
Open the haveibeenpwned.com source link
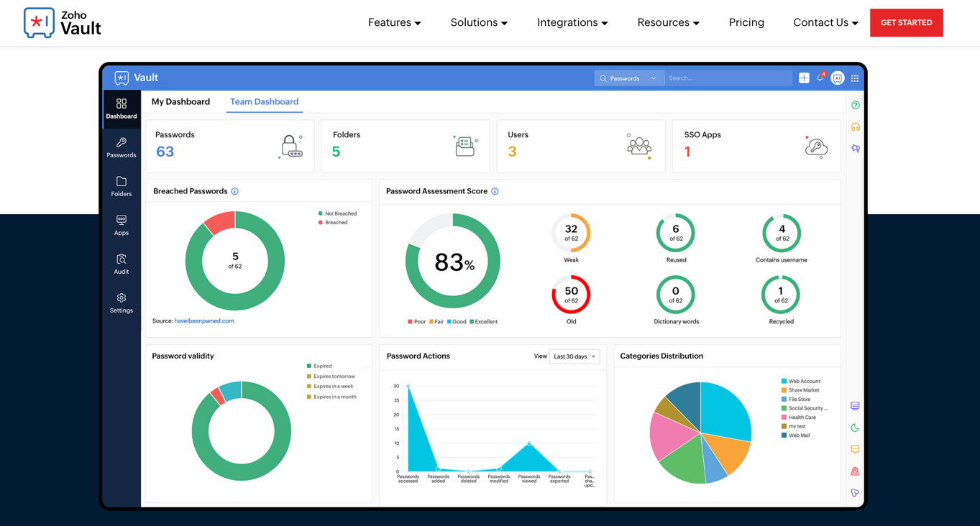click(x=204, y=321)
